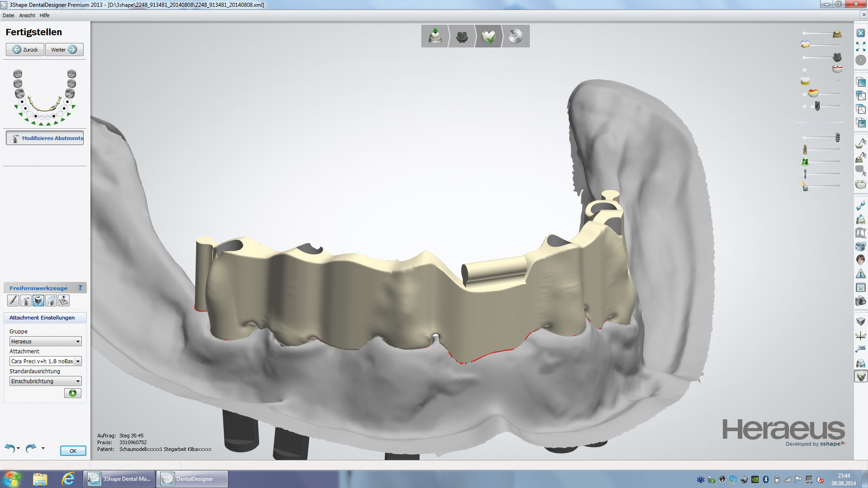Click the cube eye view icon
Image resolution: width=868 pixels, height=488 pixels.
(861, 123)
